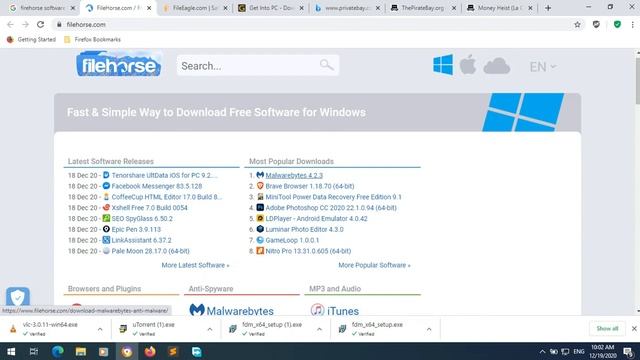Open Malwarebytes 4.2.3 link
The height and width of the screenshot is (360, 640).
pos(294,175)
